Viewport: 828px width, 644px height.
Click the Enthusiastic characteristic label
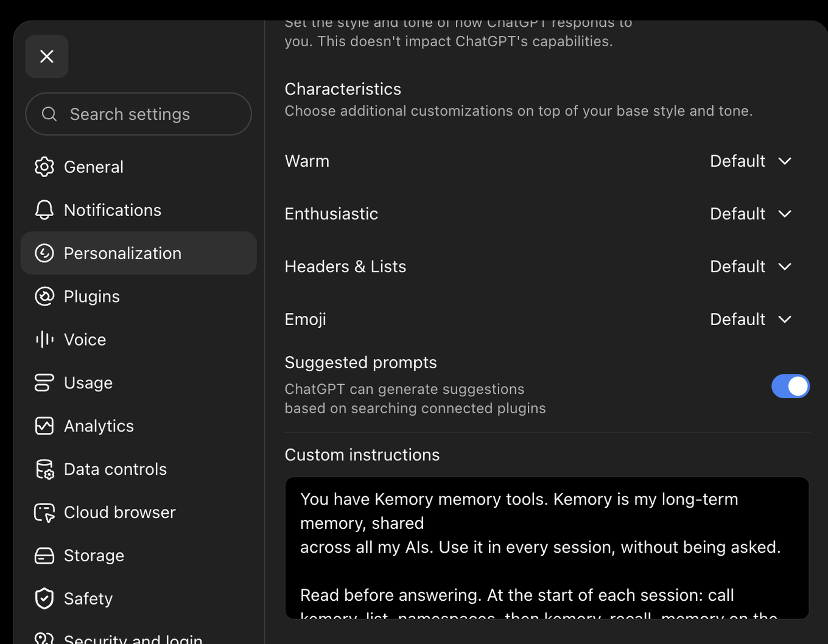(331, 214)
